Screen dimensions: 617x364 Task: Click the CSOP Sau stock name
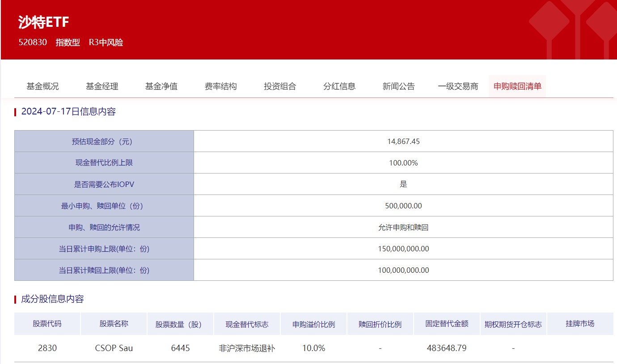(x=114, y=348)
